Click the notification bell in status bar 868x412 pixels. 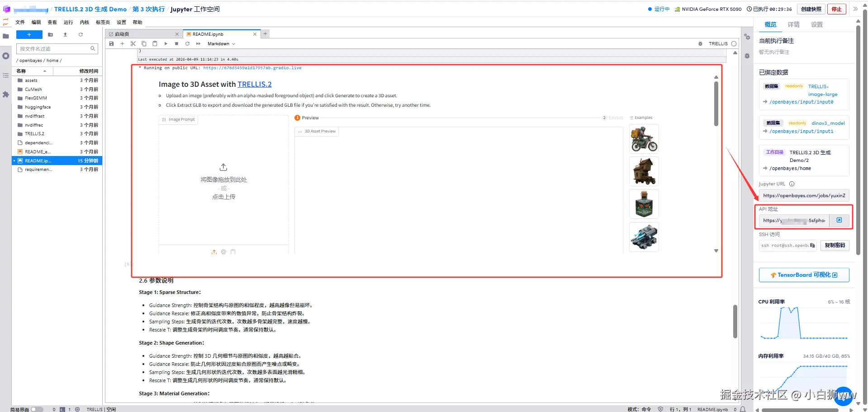pyautogui.click(x=743, y=409)
